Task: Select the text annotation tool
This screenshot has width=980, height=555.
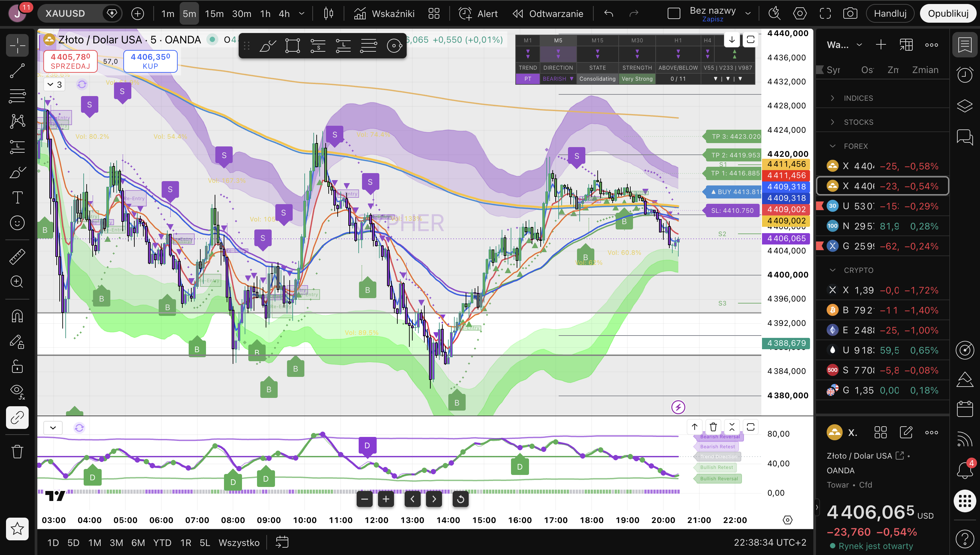Action: tap(17, 197)
